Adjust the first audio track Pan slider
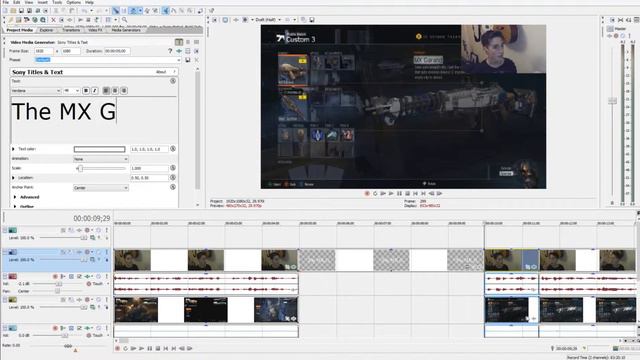 coord(58,291)
